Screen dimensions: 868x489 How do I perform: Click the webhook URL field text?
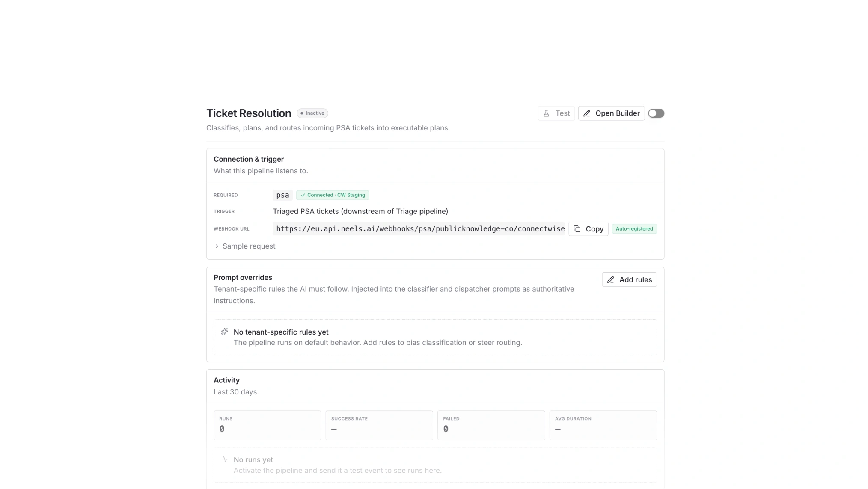pos(420,229)
